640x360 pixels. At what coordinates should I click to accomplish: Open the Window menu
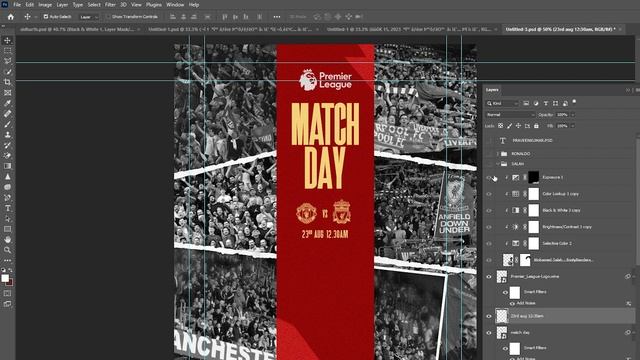click(175, 5)
